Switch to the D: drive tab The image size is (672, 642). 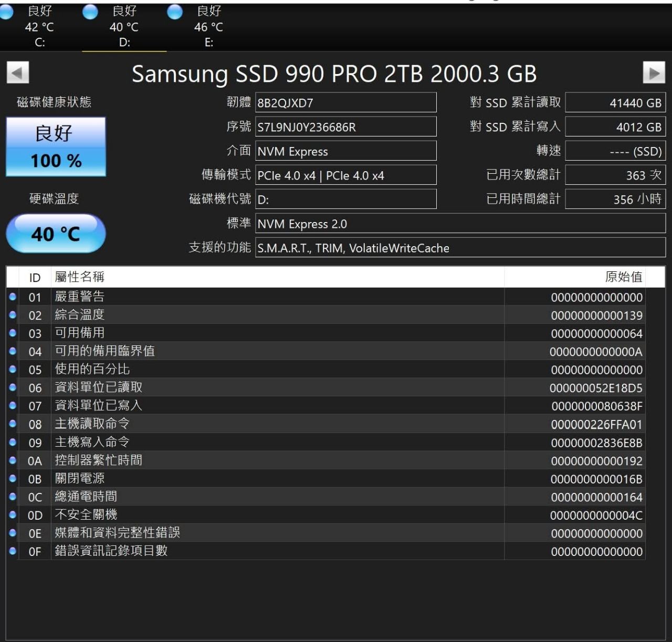pos(124,27)
